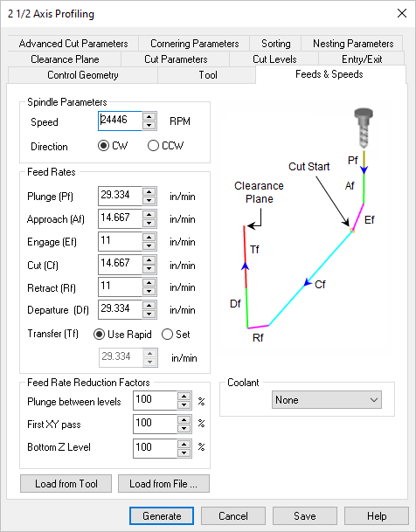
Task: Switch to Clearance Plane tab
Action: pyautogui.click(x=65, y=59)
